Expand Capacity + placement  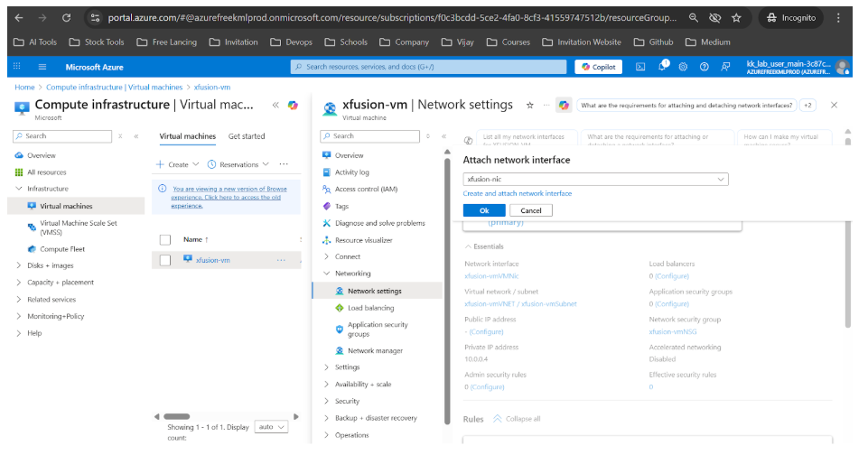[19, 283]
